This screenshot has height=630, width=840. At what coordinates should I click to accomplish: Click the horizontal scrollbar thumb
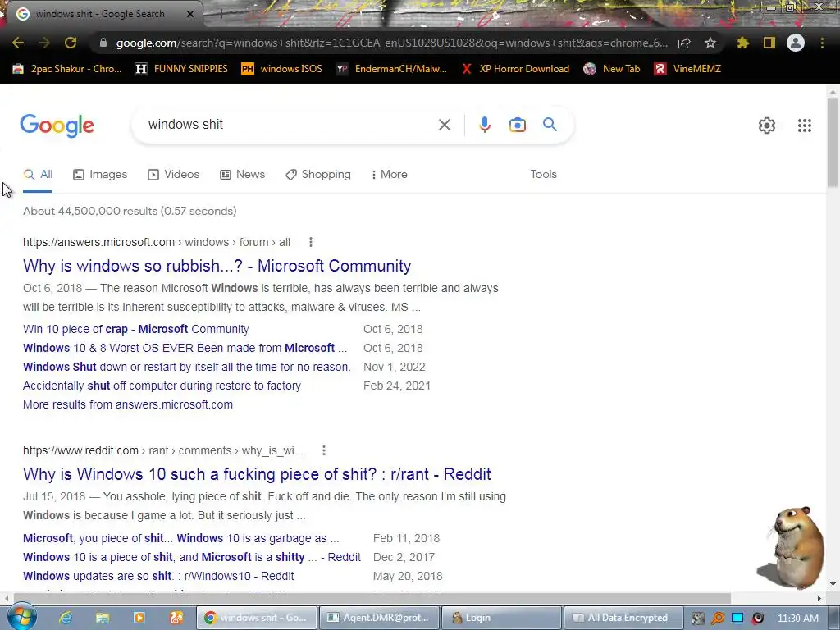point(372,598)
